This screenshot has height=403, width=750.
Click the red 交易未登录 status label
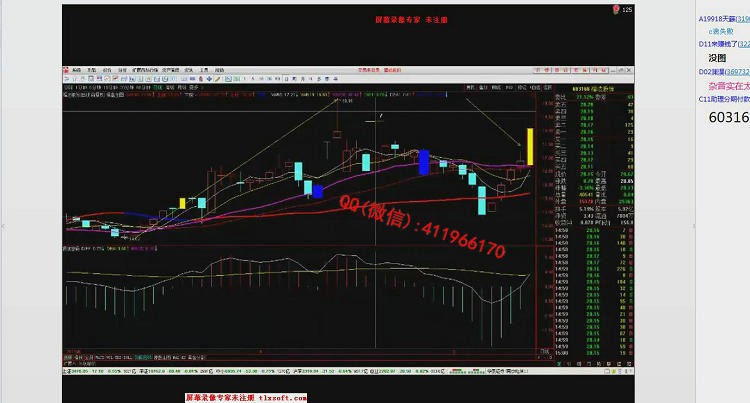click(x=367, y=69)
